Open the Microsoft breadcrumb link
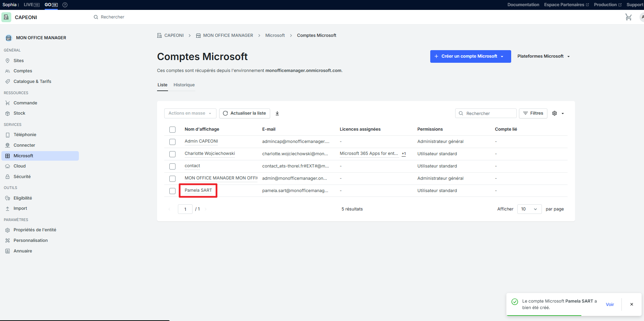The image size is (644, 321). pos(275,35)
